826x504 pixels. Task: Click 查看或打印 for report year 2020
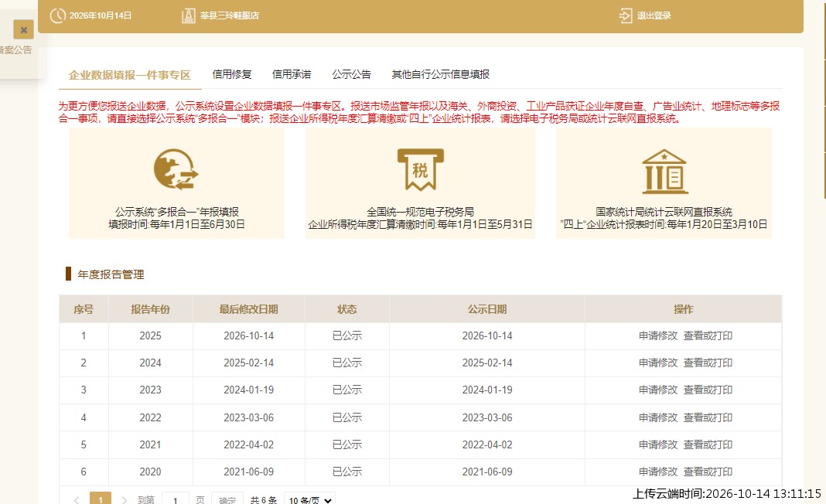(708, 472)
